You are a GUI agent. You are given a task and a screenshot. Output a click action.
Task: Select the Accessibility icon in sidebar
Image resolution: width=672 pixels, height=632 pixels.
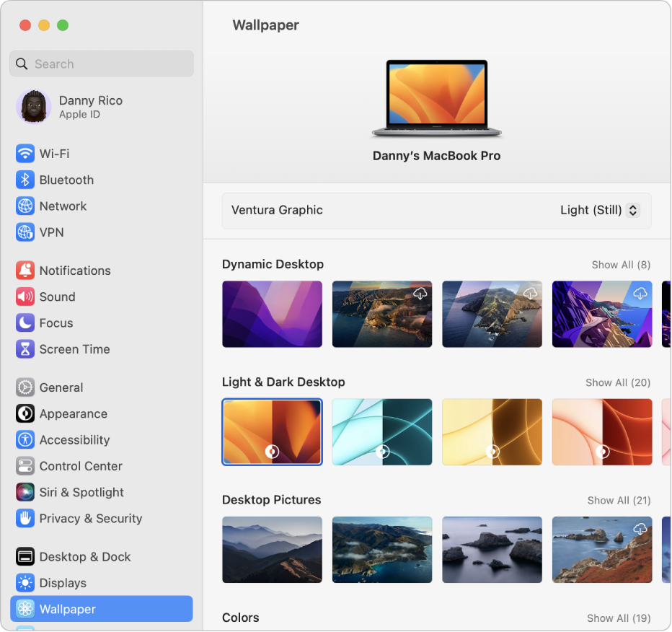[x=25, y=440]
